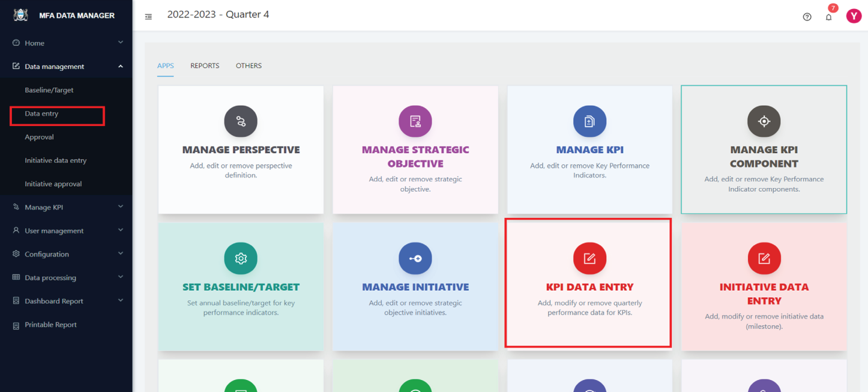Click the User management person icon
The width and height of the screenshot is (868, 392).
point(16,231)
